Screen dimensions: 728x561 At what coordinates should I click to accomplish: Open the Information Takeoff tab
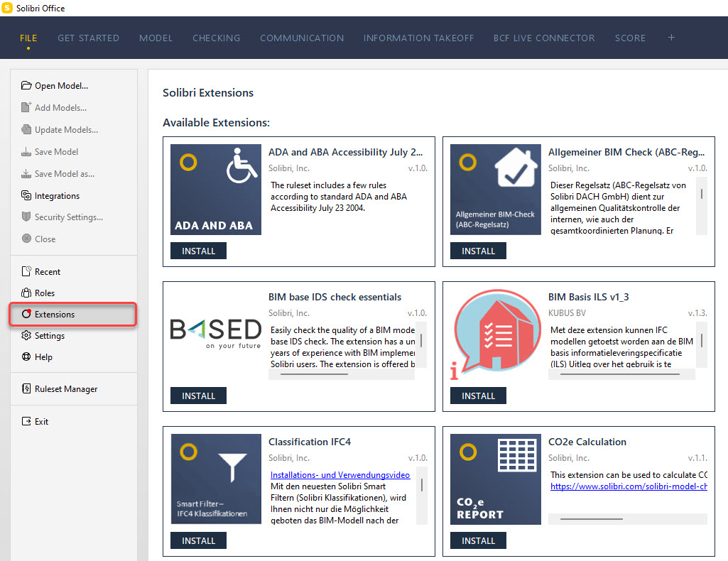point(418,38)
